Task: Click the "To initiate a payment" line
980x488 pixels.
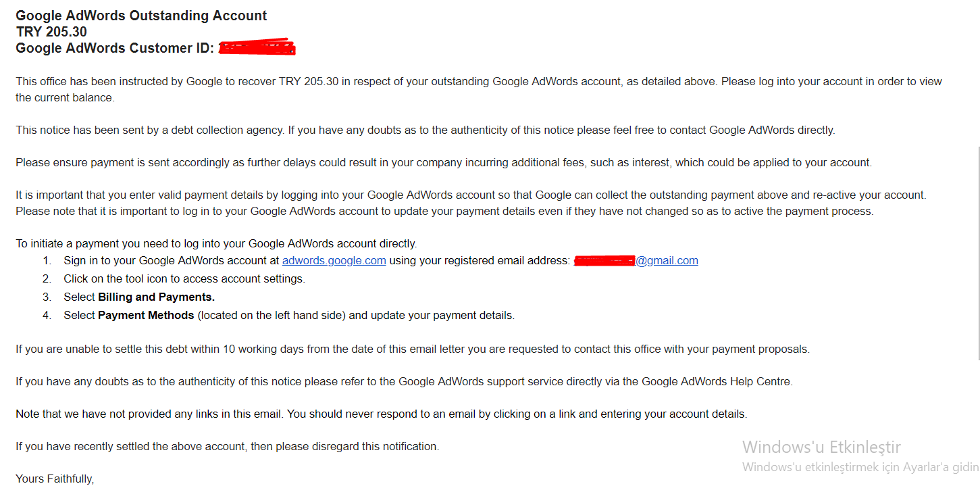Action: click(216, 244)
